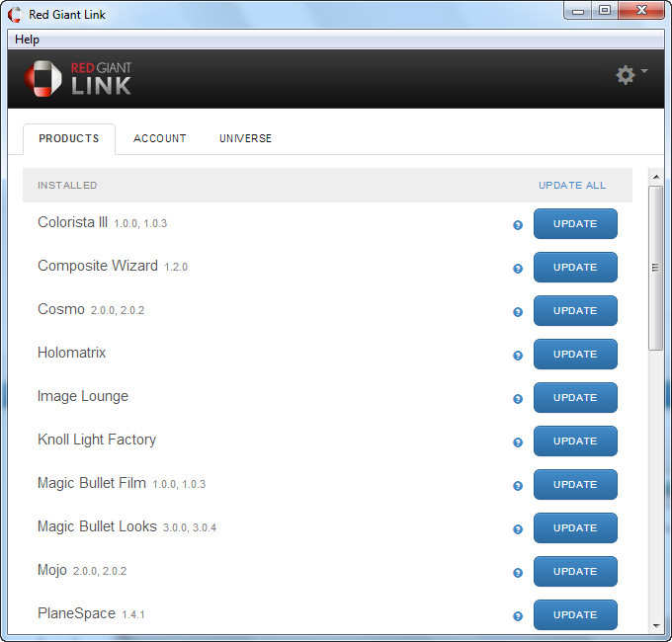Click the help icon for PlaneSpace
The height and width of the screenshot is (642, 672).
click(518, 616)
